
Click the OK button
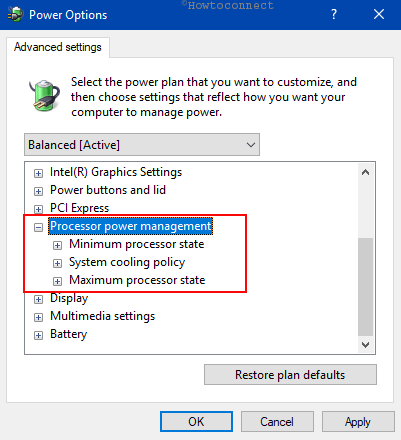tap(196, 422)
